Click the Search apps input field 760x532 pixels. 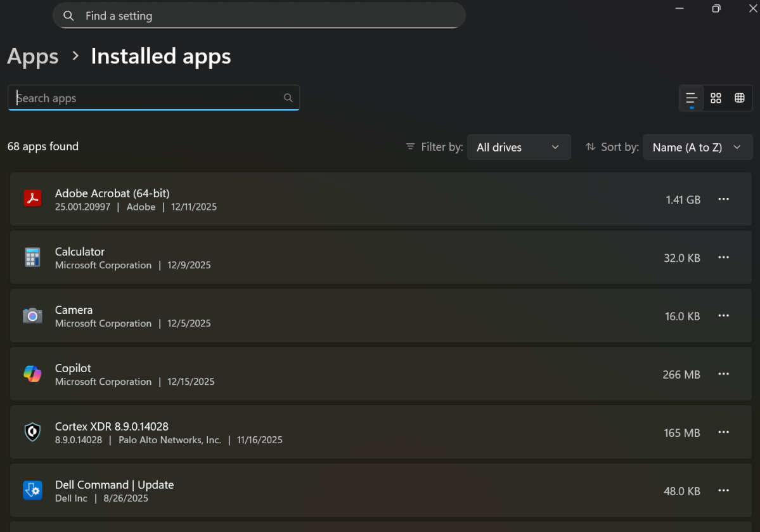146,98
